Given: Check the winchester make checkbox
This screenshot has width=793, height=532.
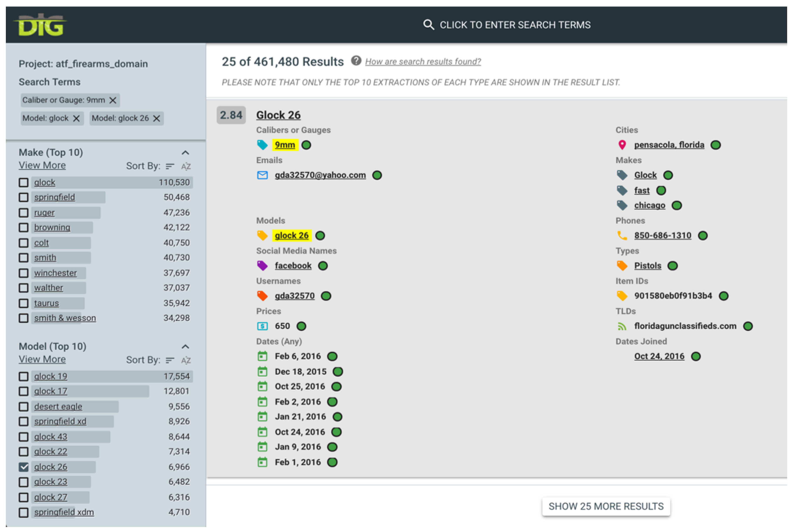Looking at the screenshot, I should pos(23,273).
